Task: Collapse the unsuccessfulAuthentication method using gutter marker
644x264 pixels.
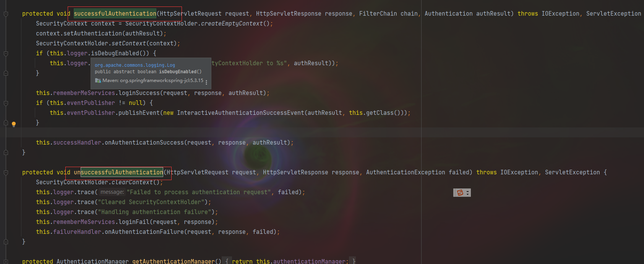Action: point(6,172)
